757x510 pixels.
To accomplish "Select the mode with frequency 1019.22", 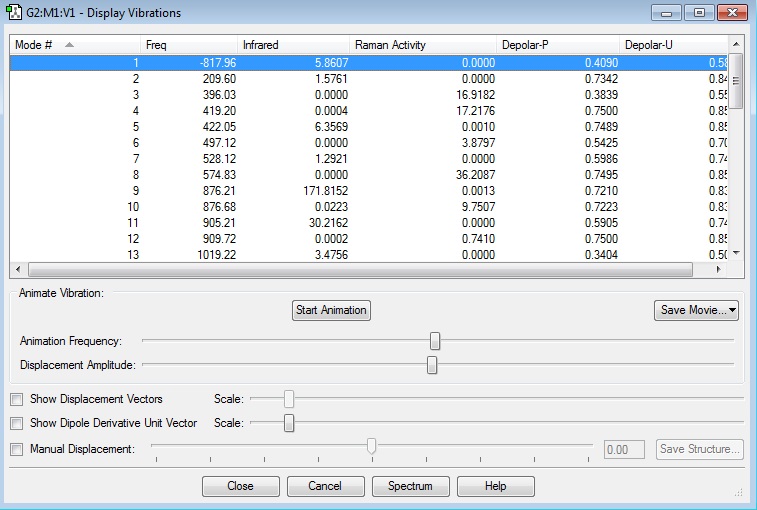I will (369, 255).
